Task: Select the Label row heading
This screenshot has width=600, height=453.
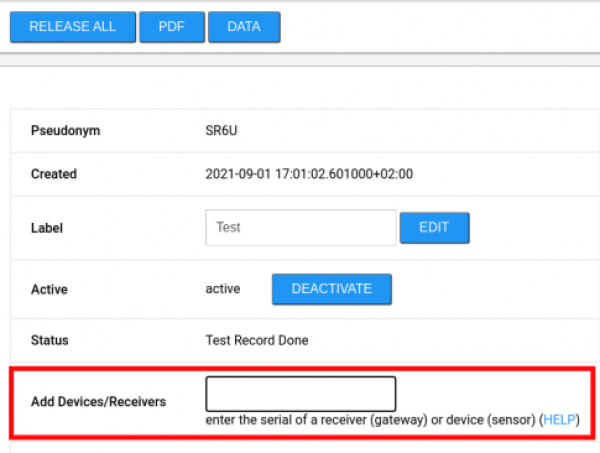Action: tap(47, 227)
